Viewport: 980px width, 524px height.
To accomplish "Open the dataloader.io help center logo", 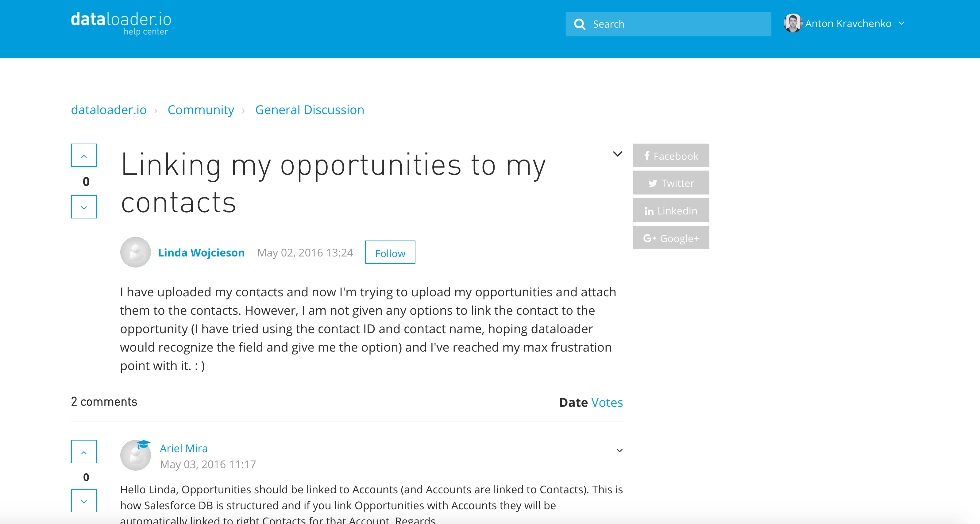I will coord(122,24).
